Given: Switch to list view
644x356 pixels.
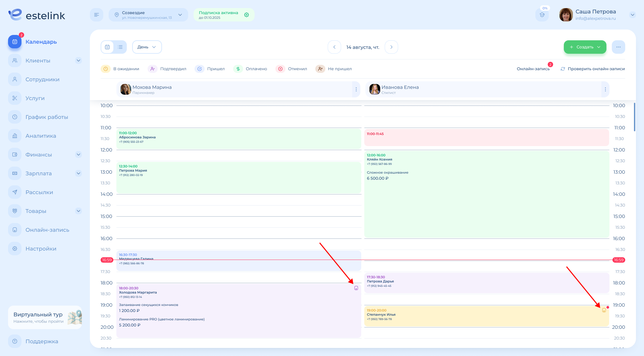Looking at the screenshot, I should [x=120, y=47].
